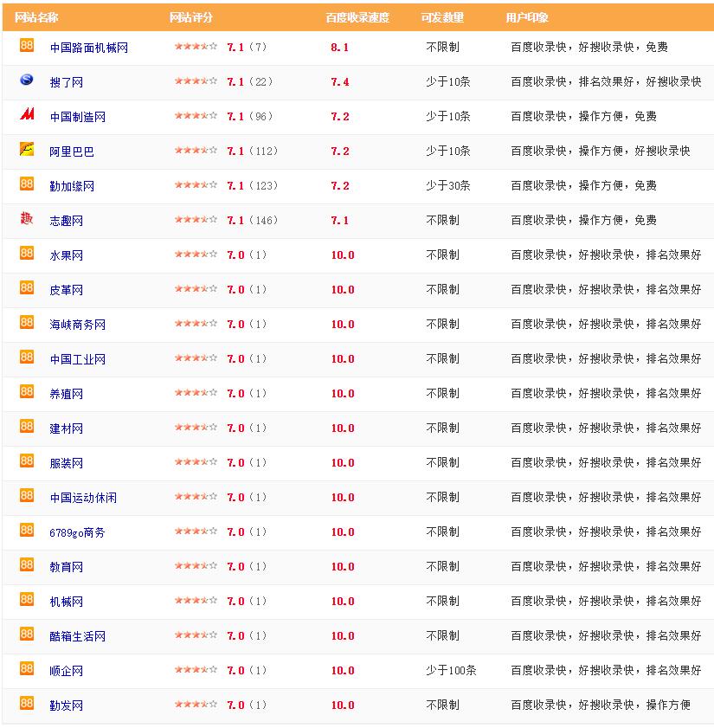Image resolution: width=714 pixels, height=728 pixels.
Task: Click the icon beside 中国路面机械网
Action: [27, 45]
